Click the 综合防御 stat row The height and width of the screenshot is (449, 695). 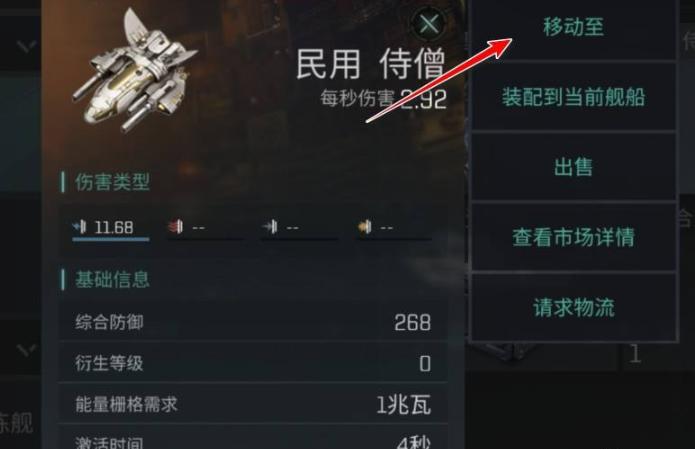pos(253,322)
